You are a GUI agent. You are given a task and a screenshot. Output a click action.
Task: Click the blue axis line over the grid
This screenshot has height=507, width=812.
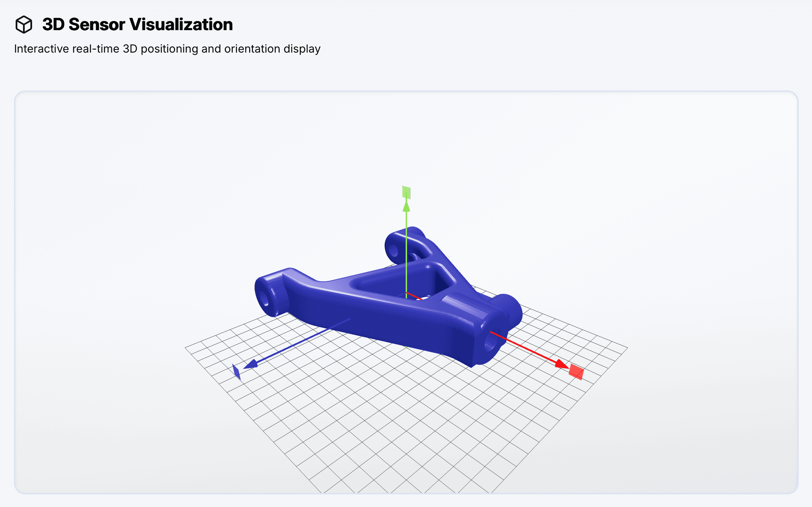tap(295, 344)
